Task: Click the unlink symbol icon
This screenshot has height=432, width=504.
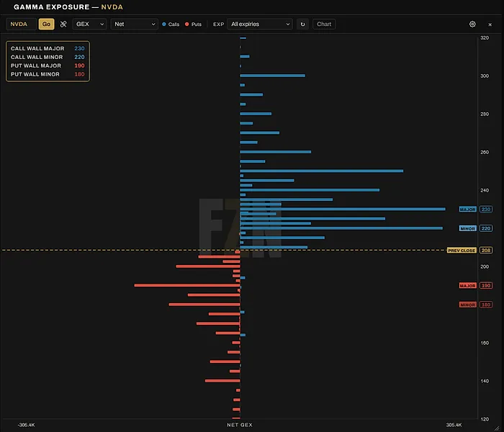Action: 63,24
